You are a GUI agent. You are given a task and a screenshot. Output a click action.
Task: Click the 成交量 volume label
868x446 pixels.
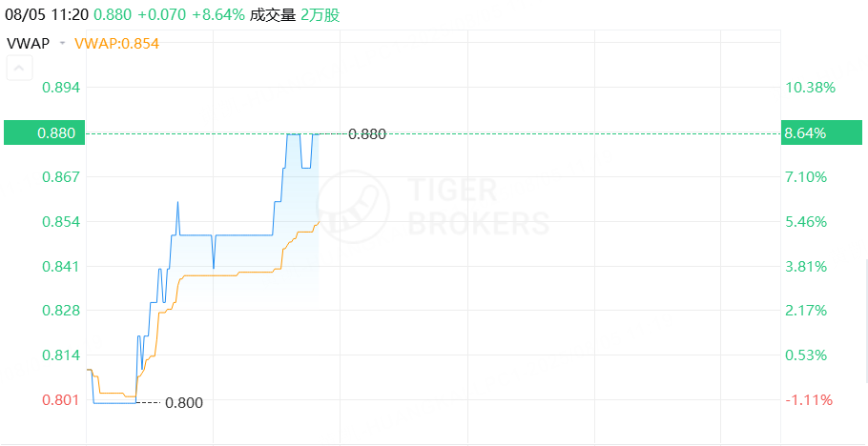tap(273, 15)
